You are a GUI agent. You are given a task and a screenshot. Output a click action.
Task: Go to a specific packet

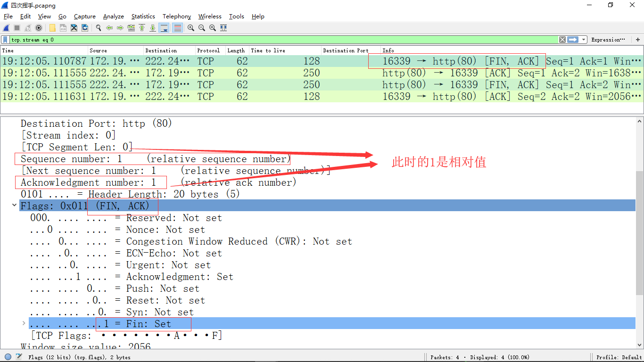click(x=131, y=28)
